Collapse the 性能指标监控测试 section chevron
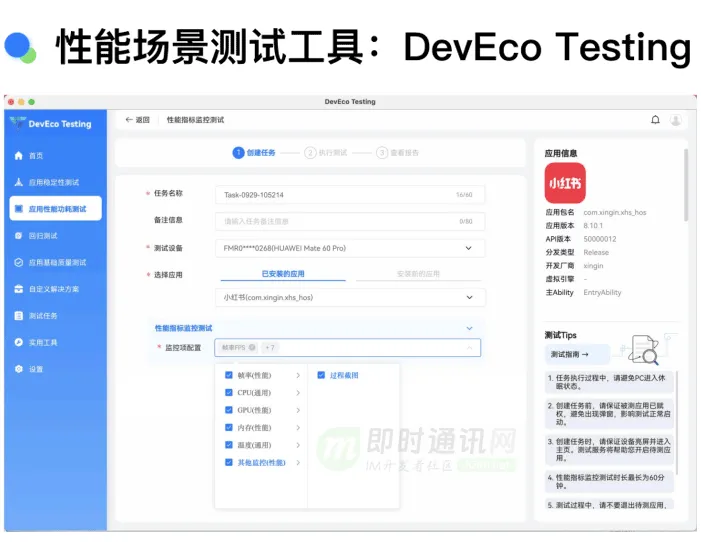701x542 pixels. tap(469, 328)
